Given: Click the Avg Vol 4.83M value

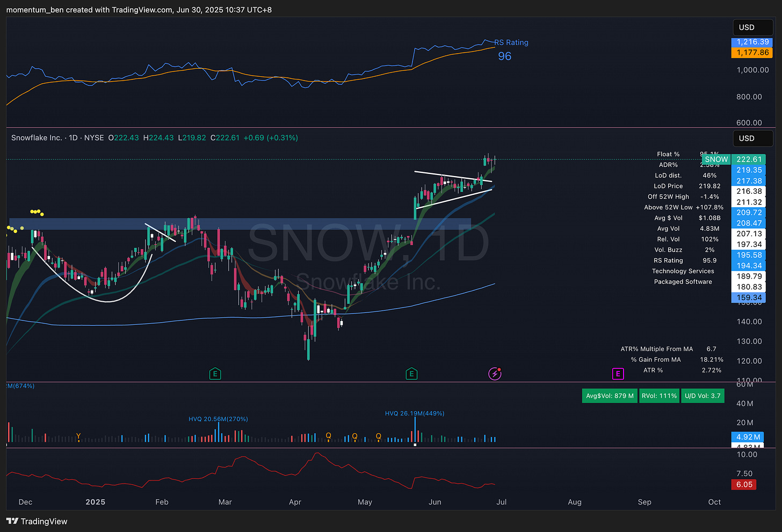Looking at the screenshot, I should (x=709, y=229).
